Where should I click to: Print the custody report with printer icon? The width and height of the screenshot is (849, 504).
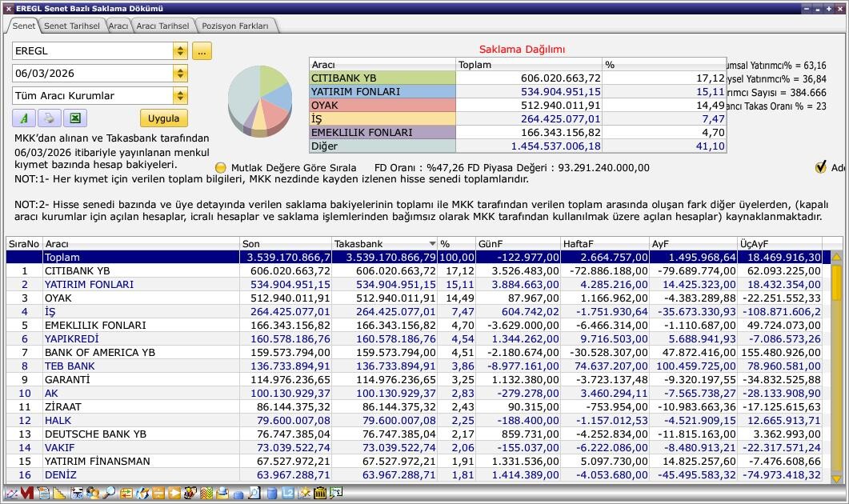(x=49, y=118)
